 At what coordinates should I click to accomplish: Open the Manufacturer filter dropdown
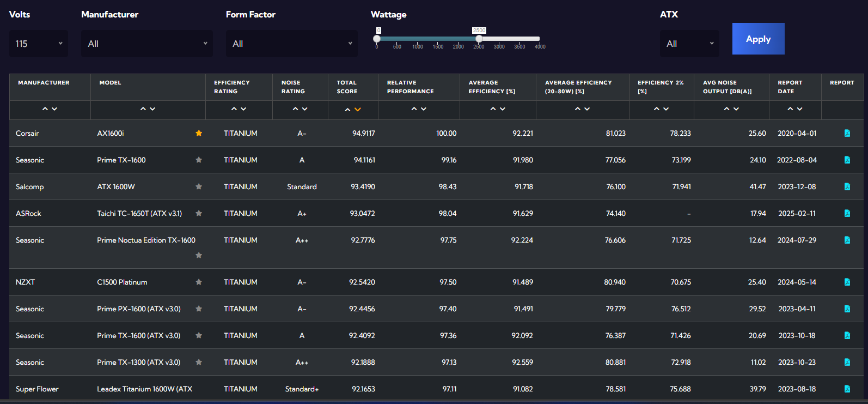(147, 44)
